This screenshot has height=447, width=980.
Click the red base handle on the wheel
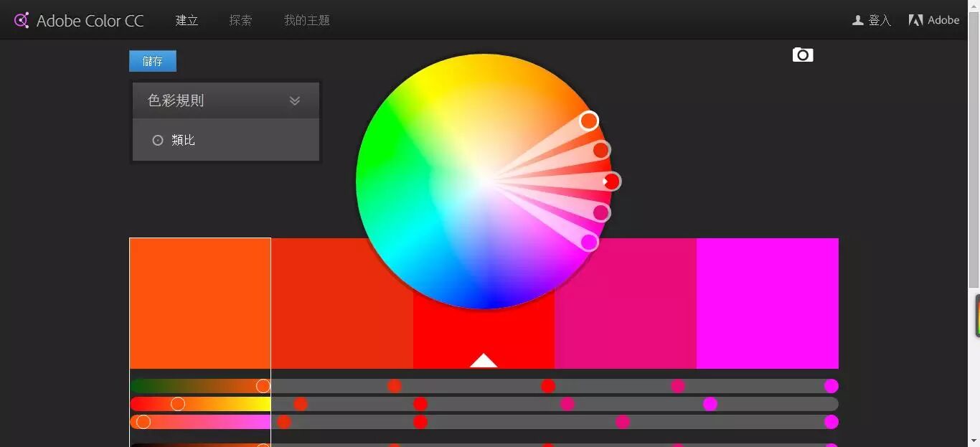tap(611, 182)
